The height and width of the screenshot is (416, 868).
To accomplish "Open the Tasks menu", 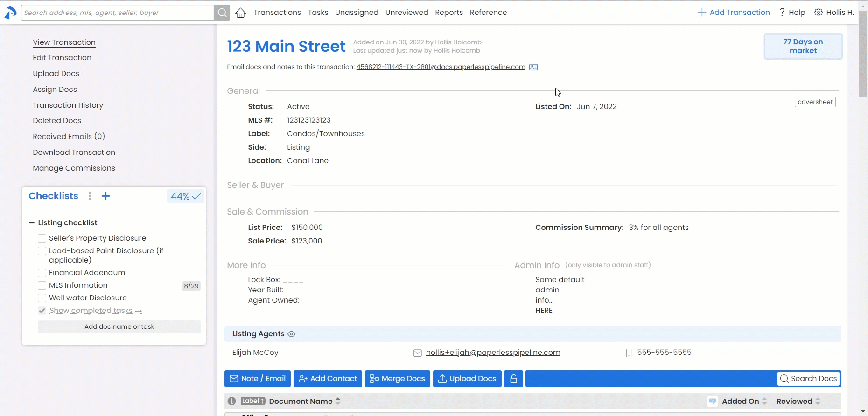I will pos(318,13).
